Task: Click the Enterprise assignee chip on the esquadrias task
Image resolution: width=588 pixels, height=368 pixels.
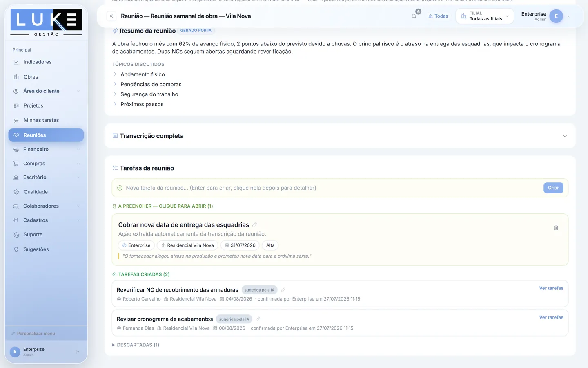Action: 136,245
